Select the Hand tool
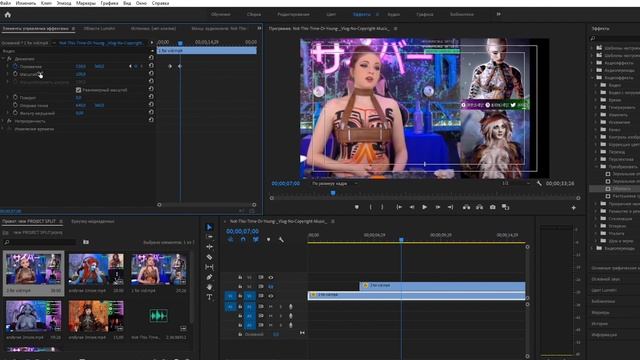 point(209,287)
